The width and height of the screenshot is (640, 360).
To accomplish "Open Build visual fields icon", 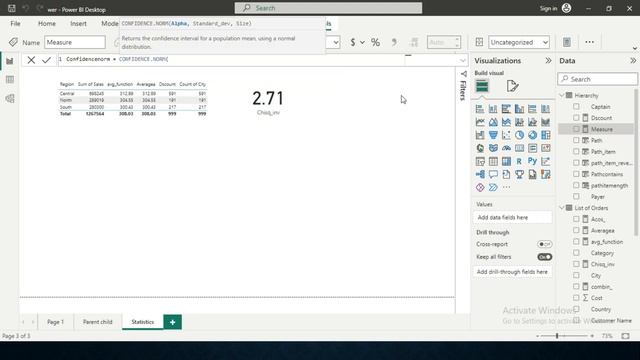I will (x=482, y=86).
